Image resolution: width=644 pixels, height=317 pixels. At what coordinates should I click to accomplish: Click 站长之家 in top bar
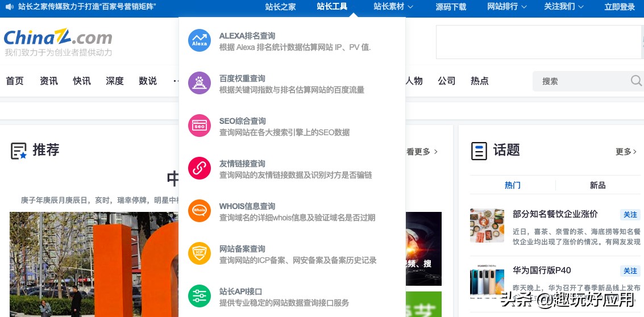coord(280,7)
